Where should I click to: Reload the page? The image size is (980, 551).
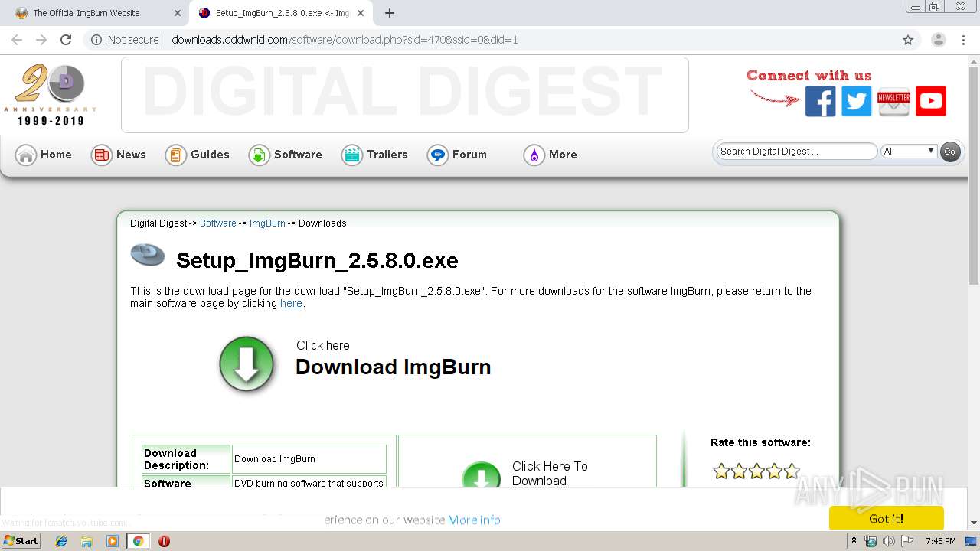[x=66, y=40]
